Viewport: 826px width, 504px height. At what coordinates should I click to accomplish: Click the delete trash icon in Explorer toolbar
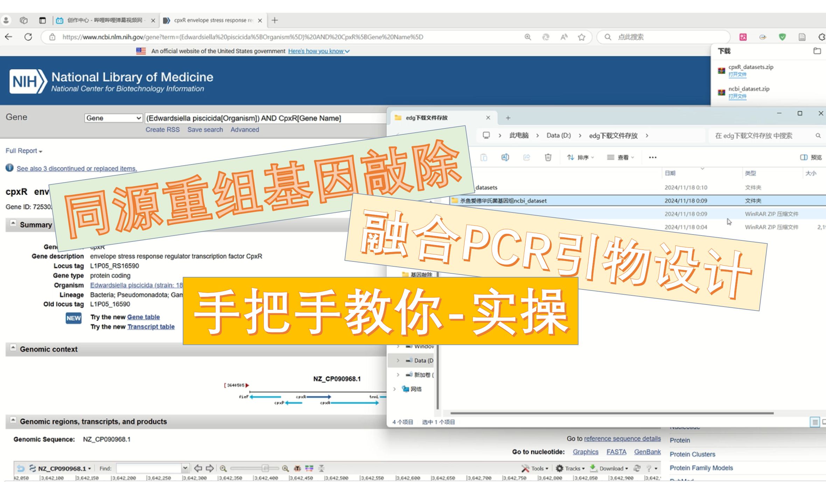tap(548, 157)
